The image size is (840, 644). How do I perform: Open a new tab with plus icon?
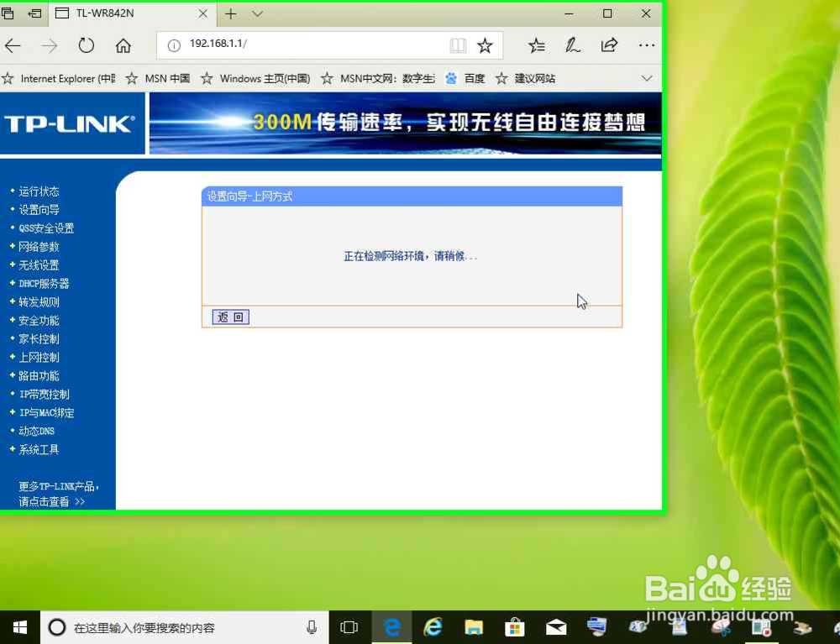click(231, 13)
